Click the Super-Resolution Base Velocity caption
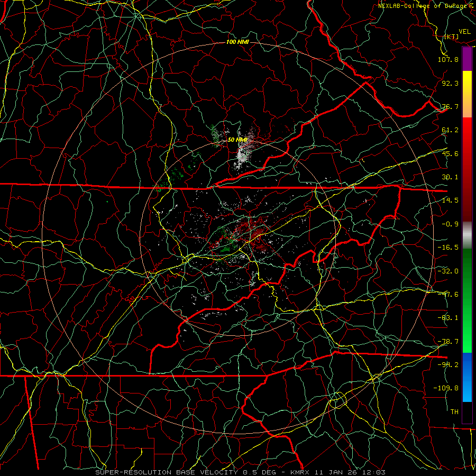 coord(241,472)
